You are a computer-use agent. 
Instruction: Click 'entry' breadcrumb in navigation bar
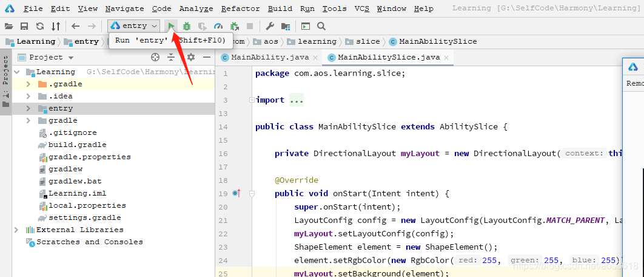[82, 41]
